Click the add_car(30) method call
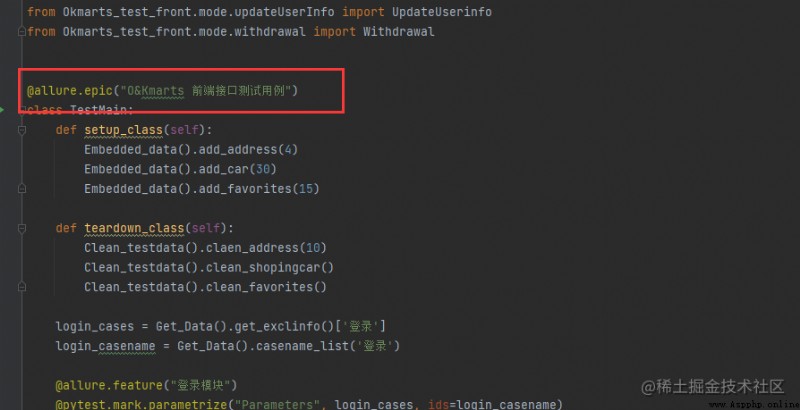The width and height of the screenshot is (800, 410). pos(237,169)
